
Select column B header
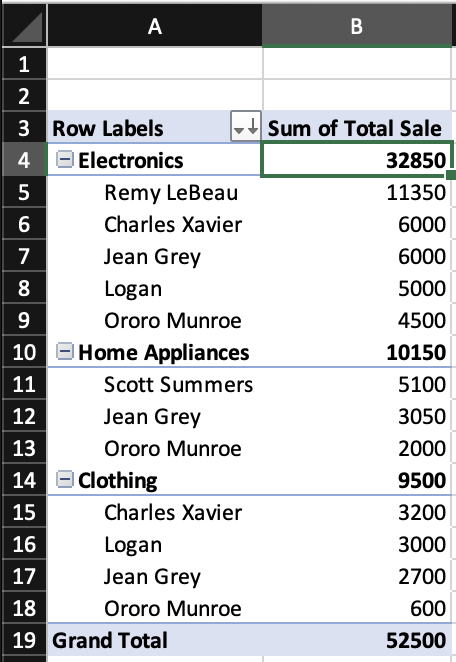click(x=357, y=25)
